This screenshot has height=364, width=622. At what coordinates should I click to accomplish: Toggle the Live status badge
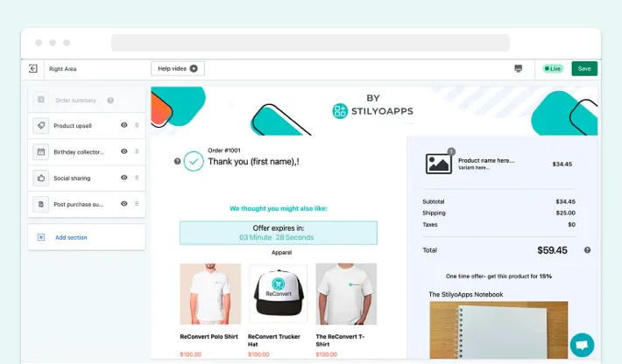pyautogui.click(x=553, y=68)
